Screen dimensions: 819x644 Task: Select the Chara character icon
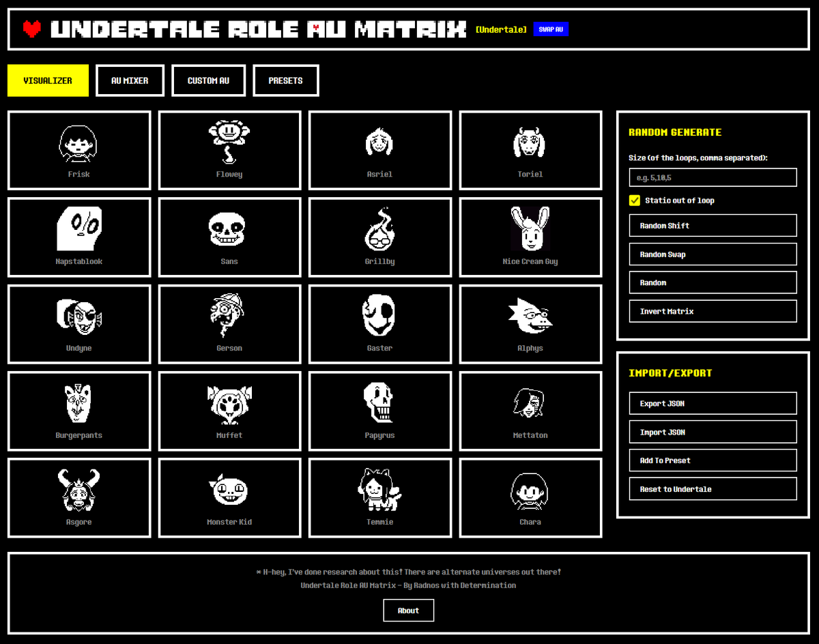click(x=530, y=491)
